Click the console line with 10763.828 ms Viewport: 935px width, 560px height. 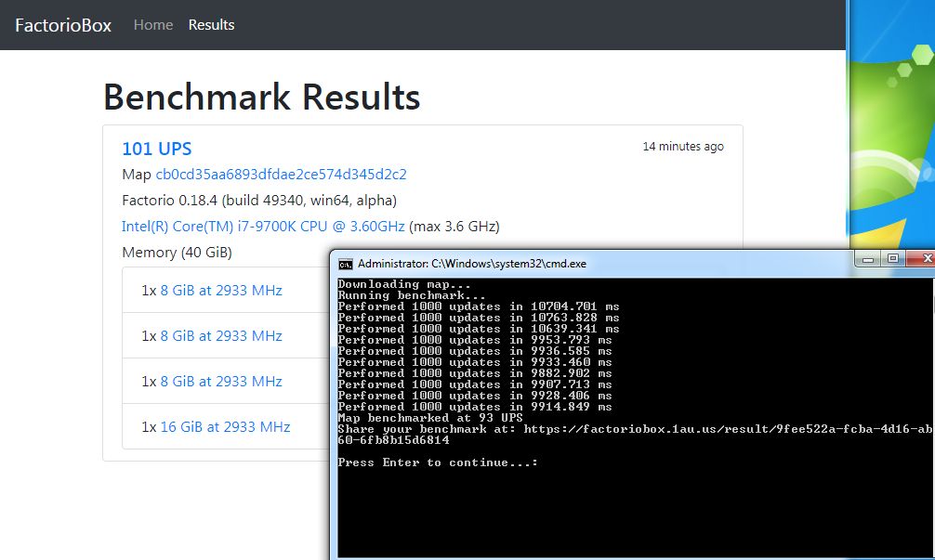coord(479,319)
